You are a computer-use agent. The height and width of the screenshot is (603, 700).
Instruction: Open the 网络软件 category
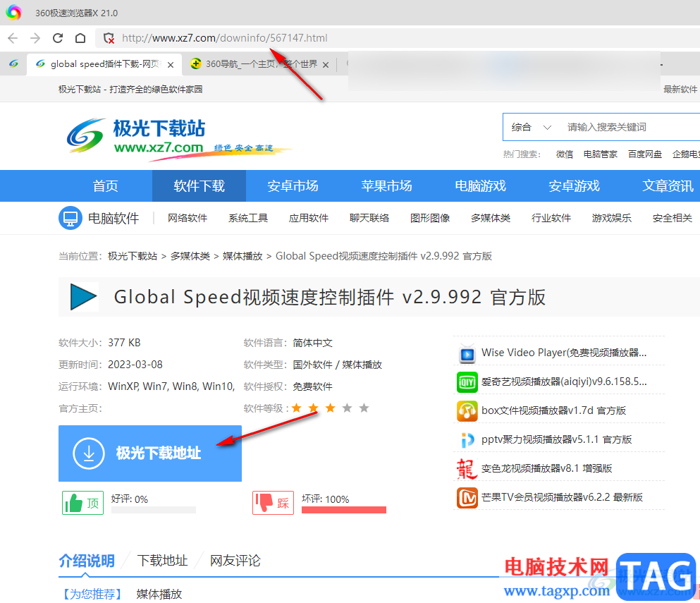tap(188, 218)
